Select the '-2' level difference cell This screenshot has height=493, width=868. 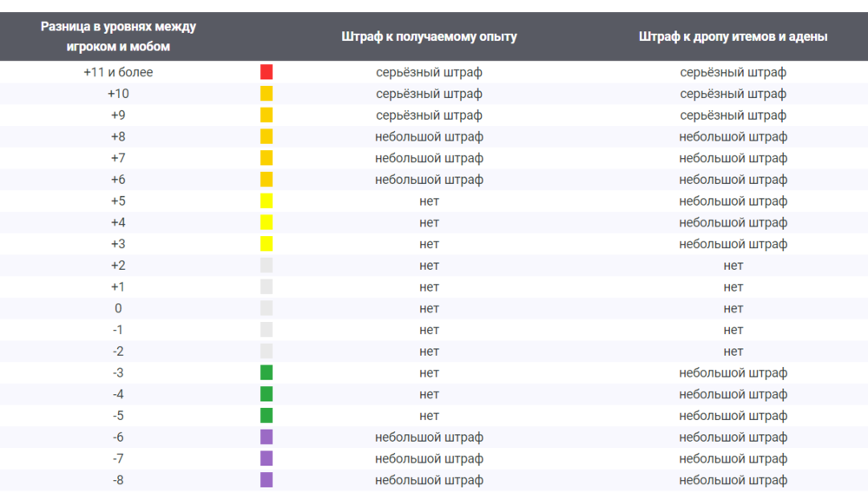click(118, 351)
